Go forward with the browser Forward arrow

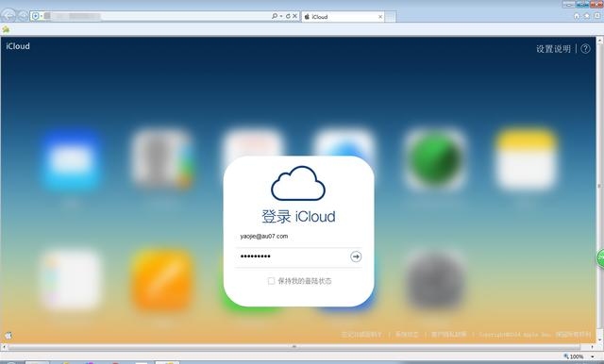(23, 15)
